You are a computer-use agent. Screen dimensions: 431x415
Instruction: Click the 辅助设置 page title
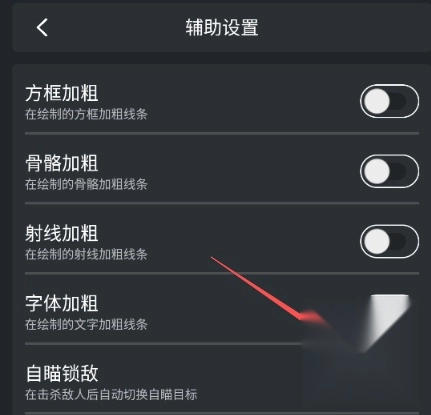click(x=222, y=27)
